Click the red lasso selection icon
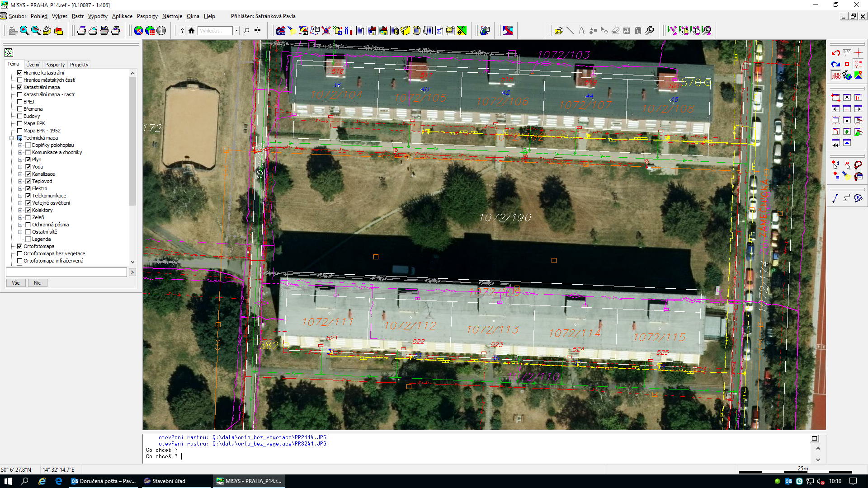Image resolution: width=868 pixels, height=488 pixels. click(858, 165)
